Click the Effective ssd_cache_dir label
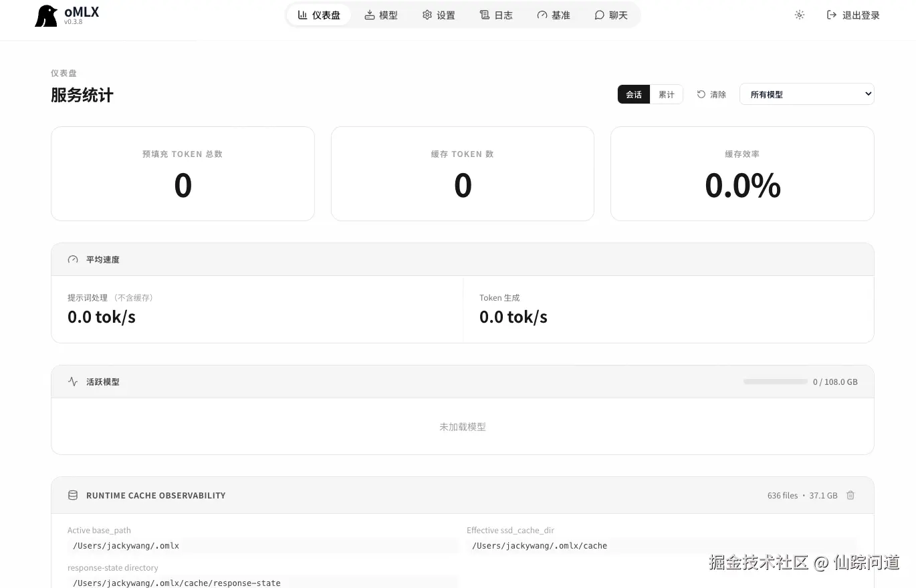This screenshot has height=588, width=916. (x=511, y=531)
